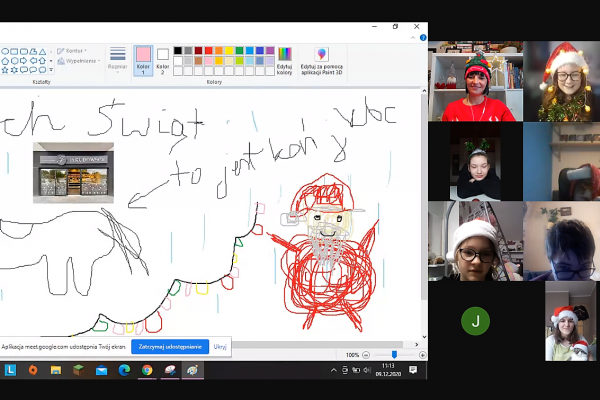Select Kolor 1 as active color

(x=143, y=58)
